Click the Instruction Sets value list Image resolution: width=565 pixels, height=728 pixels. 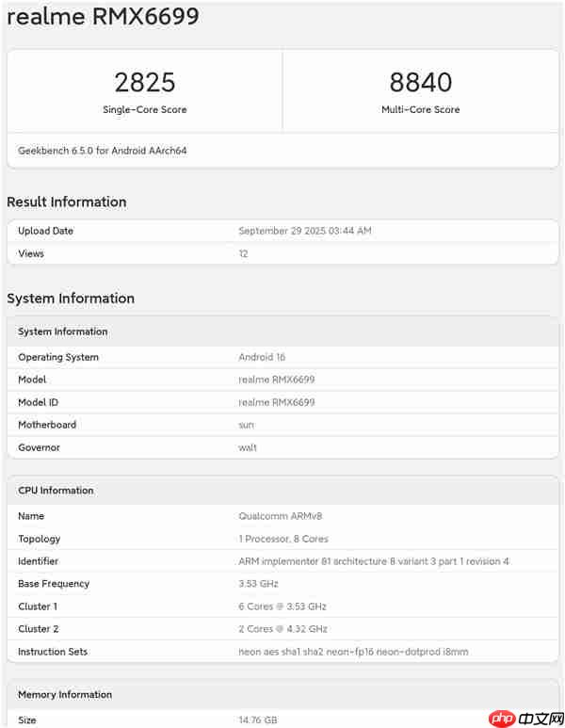pos(353,652)
